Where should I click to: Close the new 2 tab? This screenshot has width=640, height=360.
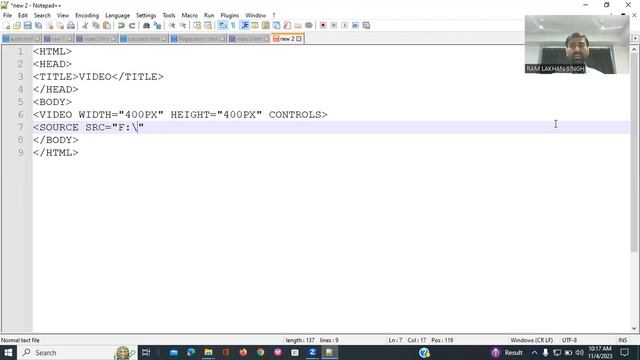(299, 39)
